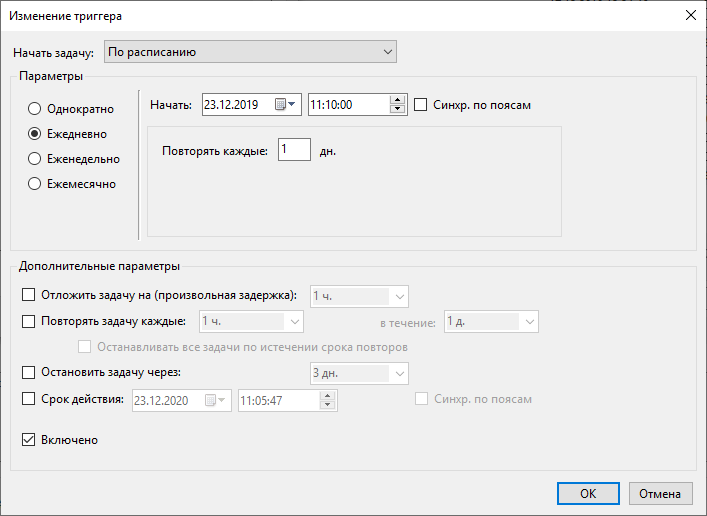Open the start date calendar picker icon
Viewport: 707px width, 516px height.
click(x=285, y=105)
